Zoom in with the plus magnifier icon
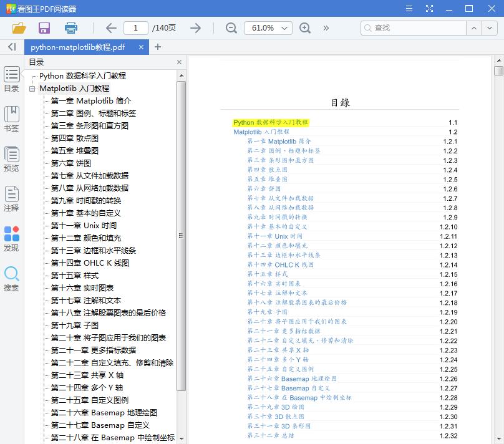Viewport: 504px width, 444px height. point(305,28)
